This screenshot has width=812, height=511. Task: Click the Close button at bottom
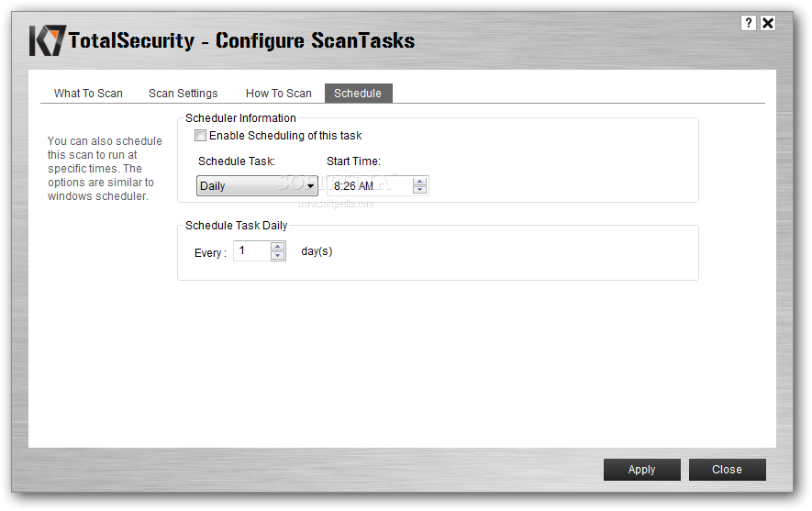[x=727, y=470]
